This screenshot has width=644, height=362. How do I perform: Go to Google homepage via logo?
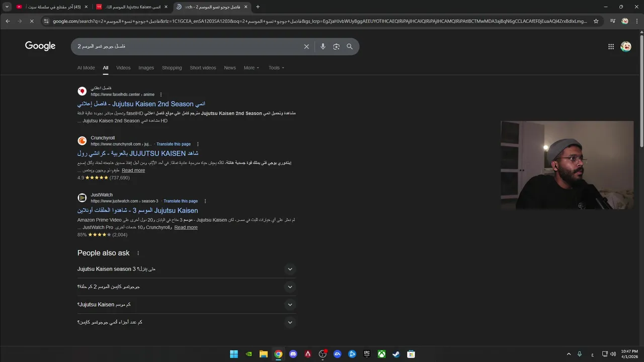40,46
